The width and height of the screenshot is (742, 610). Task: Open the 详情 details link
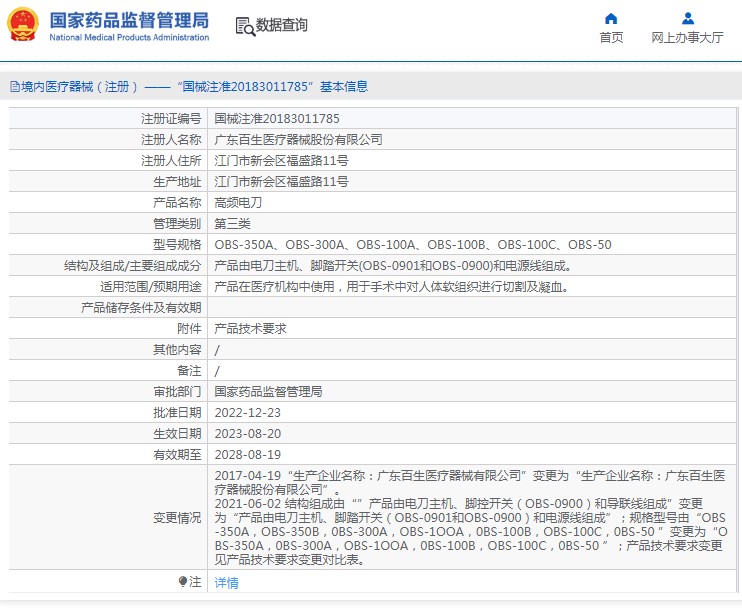226,583
